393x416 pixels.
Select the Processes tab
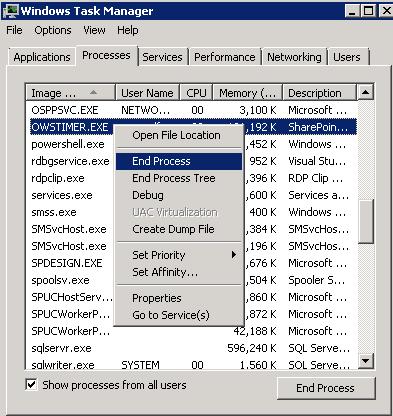(x=106, y=55)
